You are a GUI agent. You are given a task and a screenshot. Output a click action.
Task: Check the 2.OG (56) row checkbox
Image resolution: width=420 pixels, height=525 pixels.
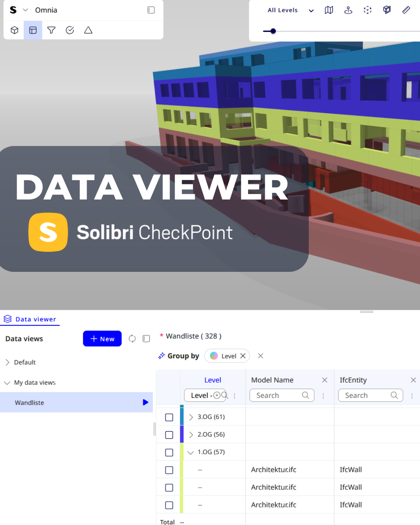169,435
